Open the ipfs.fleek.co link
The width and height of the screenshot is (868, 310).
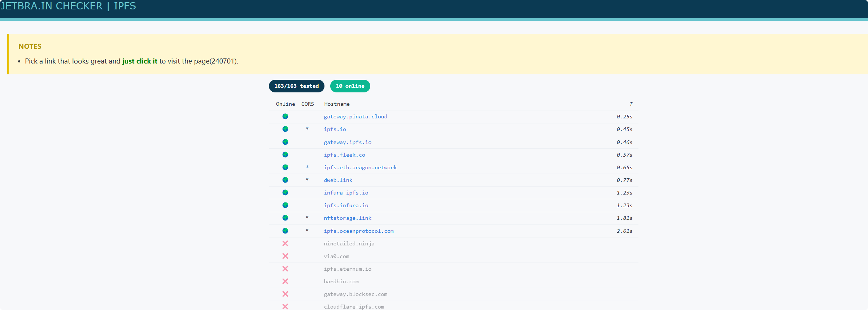(344, 155)
